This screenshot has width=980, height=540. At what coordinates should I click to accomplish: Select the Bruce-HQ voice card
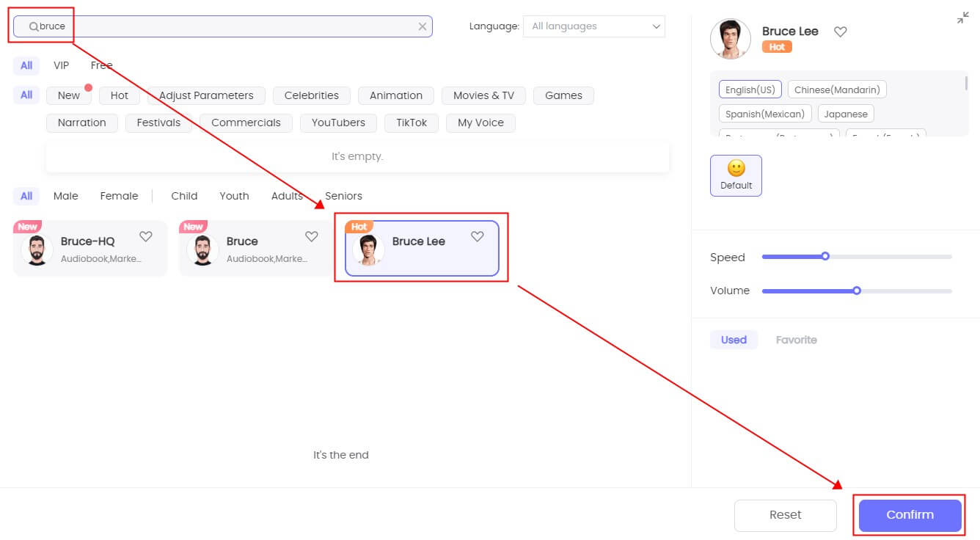90,249
